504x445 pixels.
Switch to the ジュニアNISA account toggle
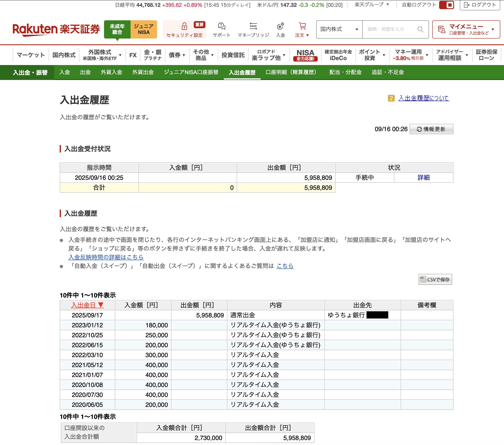[144, 29]
